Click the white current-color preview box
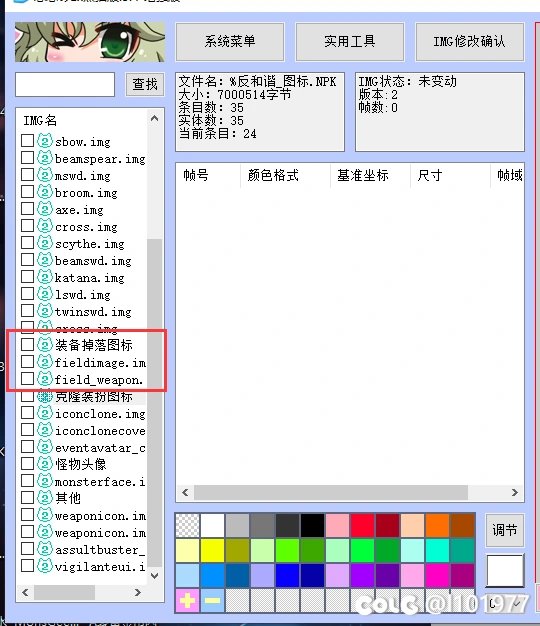 click(504, 571)
